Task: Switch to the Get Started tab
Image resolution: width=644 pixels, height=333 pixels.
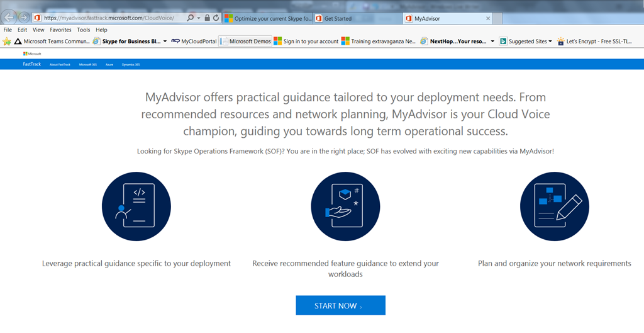Action: [x=355, y=18]
